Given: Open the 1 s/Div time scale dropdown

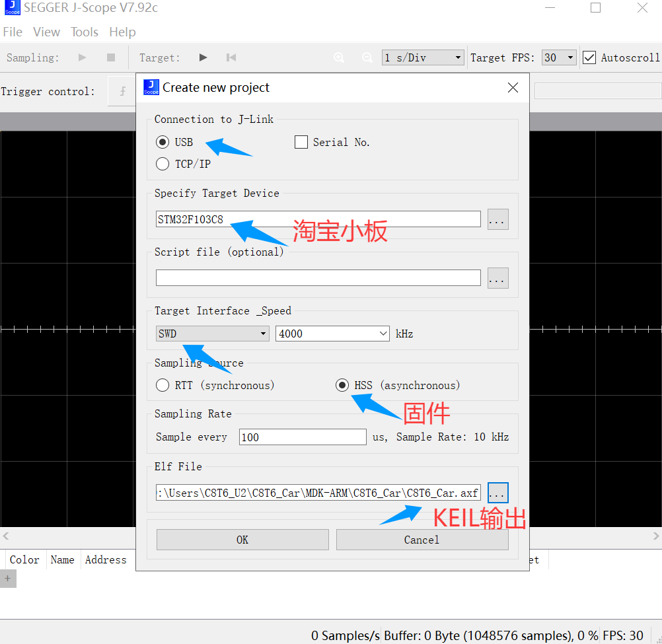Looking at the screenshot, I should tap(423, 57).
